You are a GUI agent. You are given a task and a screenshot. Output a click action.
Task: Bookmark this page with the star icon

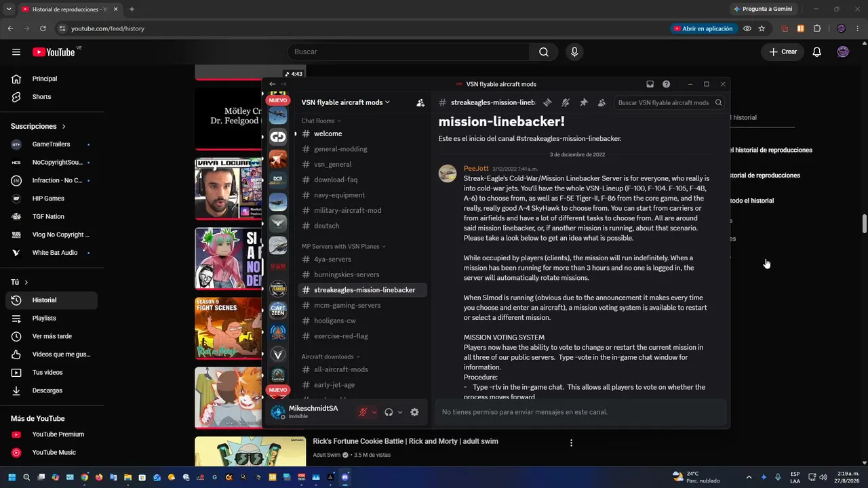[762, 28]
